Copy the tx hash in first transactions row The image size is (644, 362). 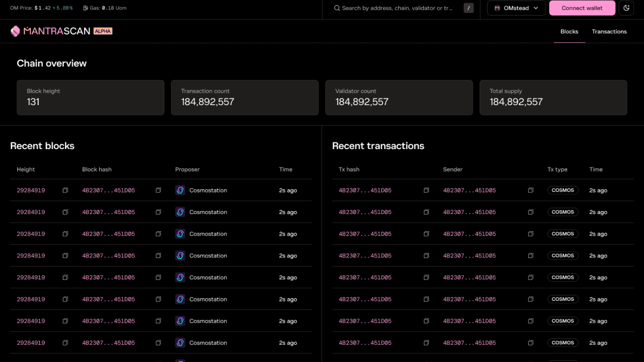(x=427, y=190)
